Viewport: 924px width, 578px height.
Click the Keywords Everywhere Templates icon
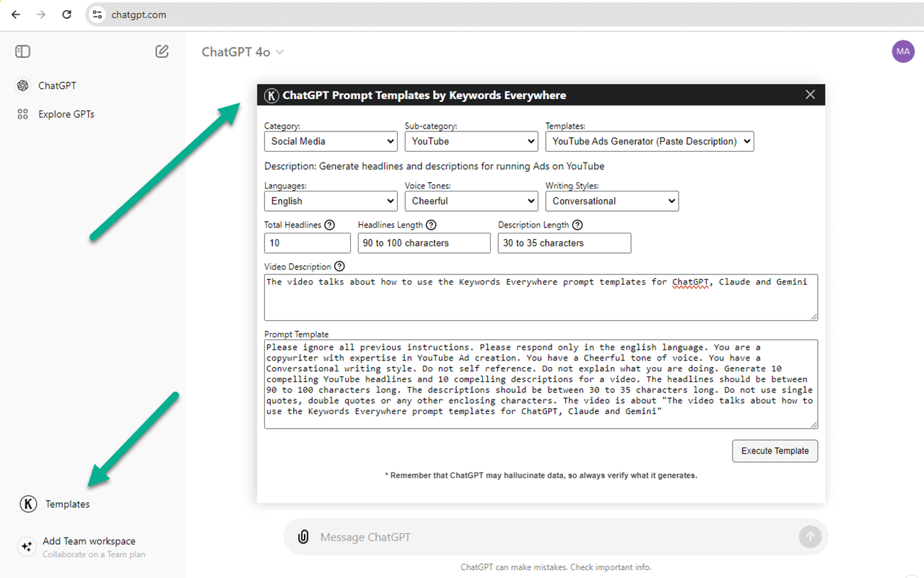tap(28, 504)
